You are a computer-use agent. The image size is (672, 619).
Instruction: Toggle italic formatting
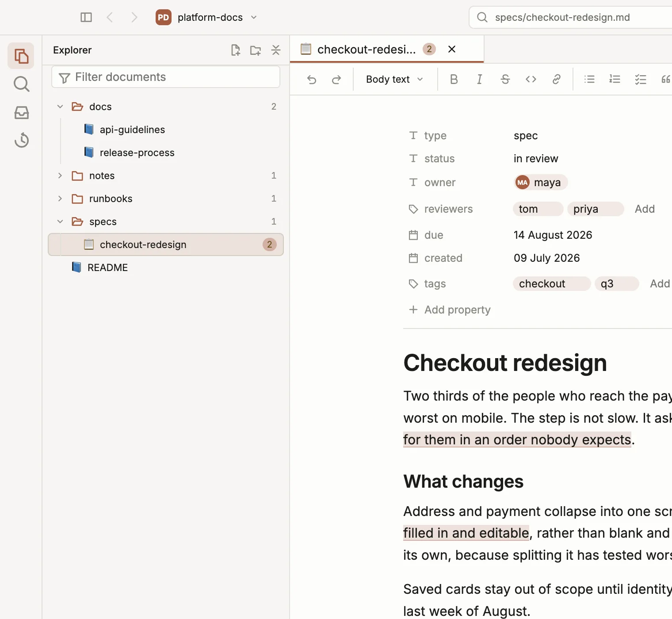pyautogui.click(x=479, y=79)
